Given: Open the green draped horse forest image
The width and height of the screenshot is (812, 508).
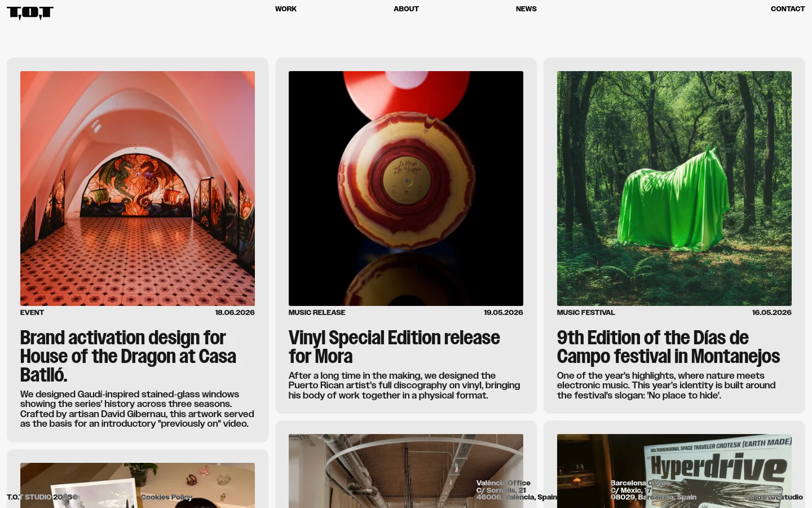Looking at the screenshot, I should pyautogui.click(x=674, y=189).
